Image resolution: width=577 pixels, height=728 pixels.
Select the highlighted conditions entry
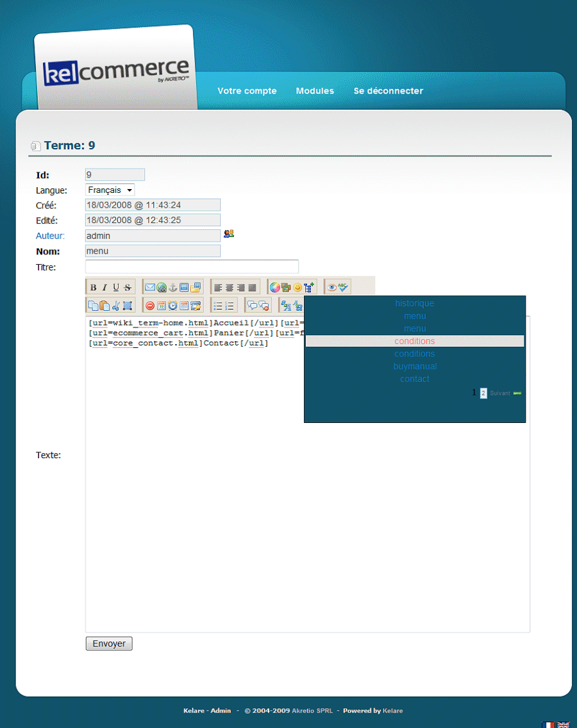[x=415, y=342]
